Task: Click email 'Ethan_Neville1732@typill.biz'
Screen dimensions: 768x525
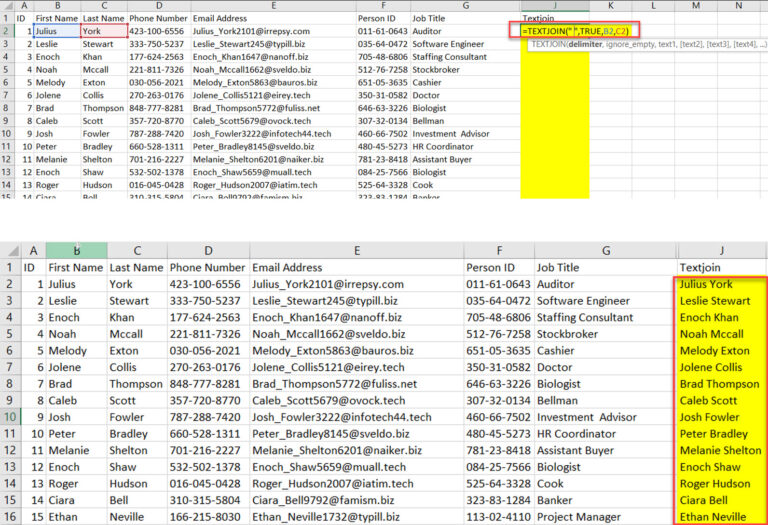Action: pos(357,517)
